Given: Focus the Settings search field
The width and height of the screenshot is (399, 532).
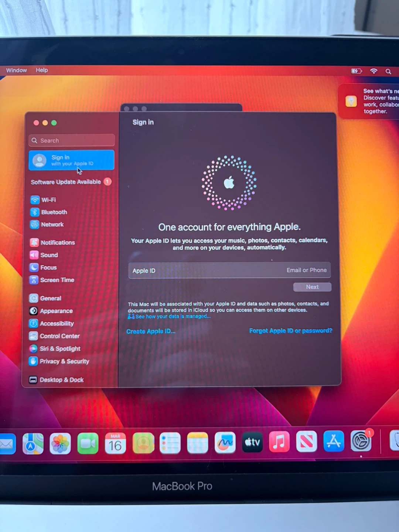Looking at the screenshot, I should 72,140.
